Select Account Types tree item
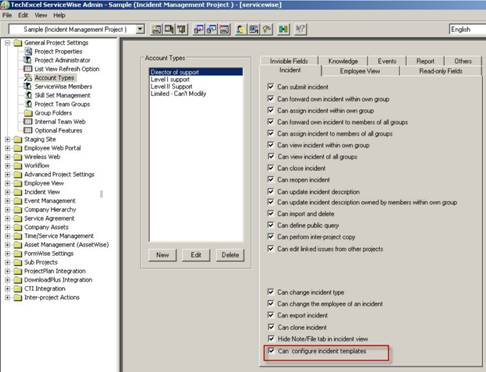 tap(54, 78)
